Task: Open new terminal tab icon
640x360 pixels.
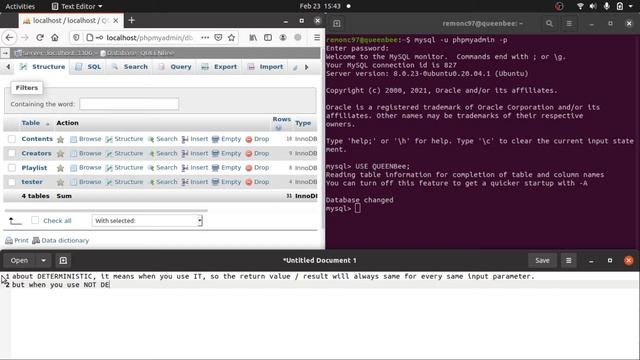Action: tap(336, 24)
